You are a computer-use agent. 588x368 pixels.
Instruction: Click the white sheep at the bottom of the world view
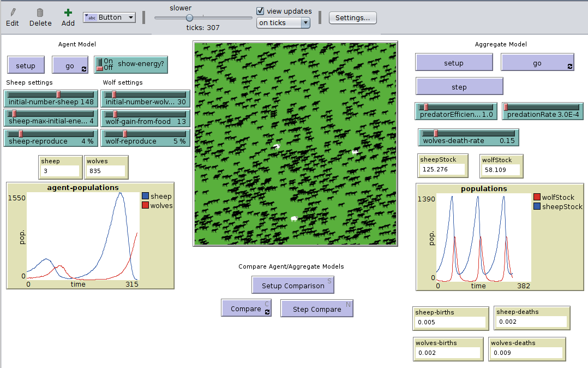click(x=294, y=218)
